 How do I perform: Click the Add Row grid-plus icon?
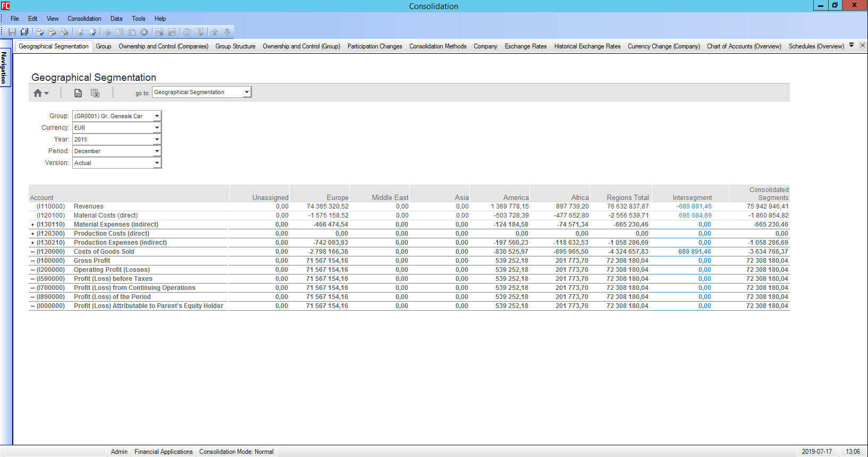click(159, 32)
